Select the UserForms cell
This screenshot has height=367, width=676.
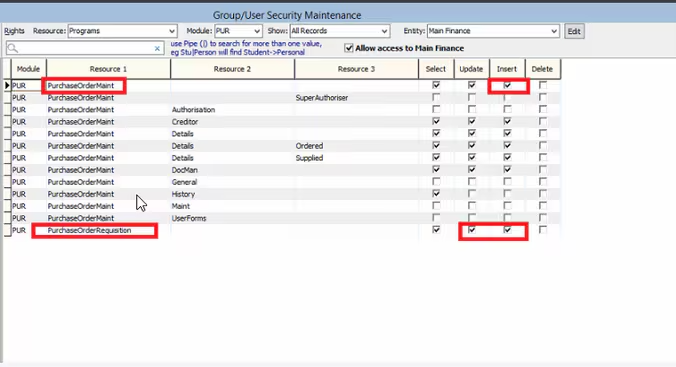(232, 218)
